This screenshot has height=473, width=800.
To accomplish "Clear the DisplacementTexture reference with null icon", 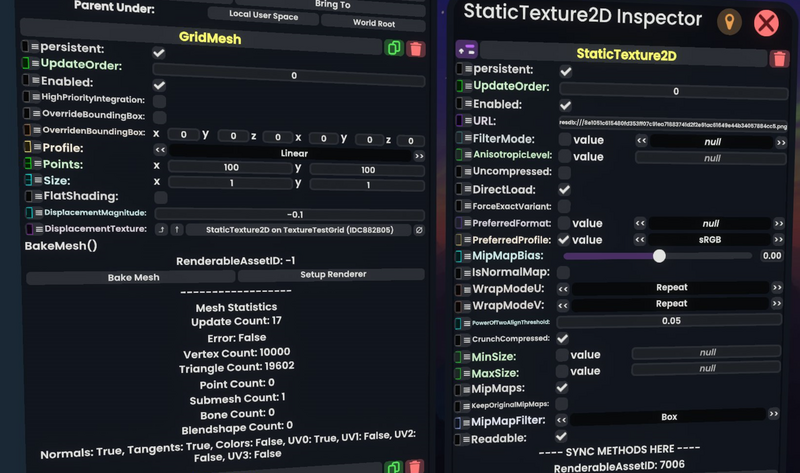I will [x=419, y=230].
